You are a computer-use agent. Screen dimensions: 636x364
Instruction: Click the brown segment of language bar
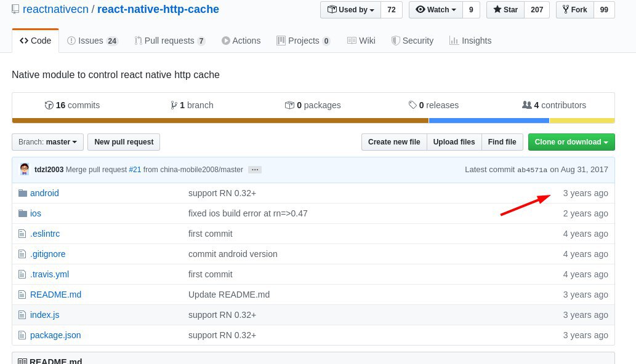point(220,121)
